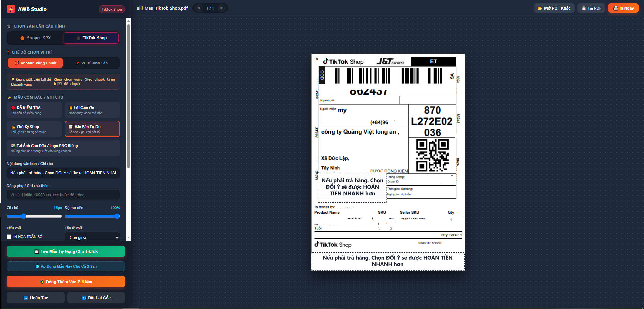Reset with the Đặt Lại Gốc button
This screenshot has height=309, width=644.
(96, 298)
